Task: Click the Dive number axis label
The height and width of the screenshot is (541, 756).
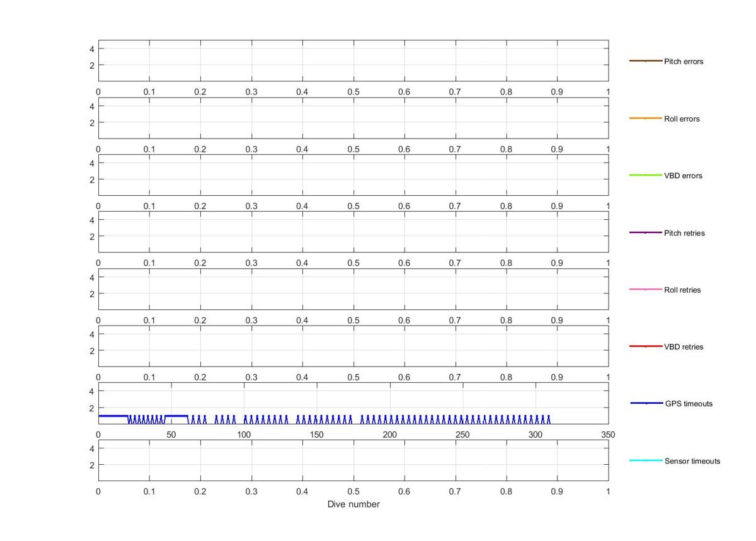Action: (353, 504)
